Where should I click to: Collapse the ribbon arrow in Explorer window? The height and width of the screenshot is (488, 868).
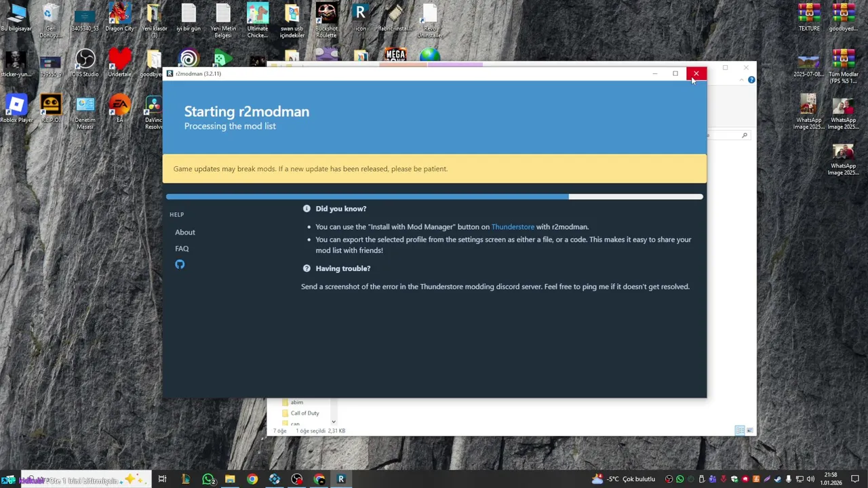[741, 80]
